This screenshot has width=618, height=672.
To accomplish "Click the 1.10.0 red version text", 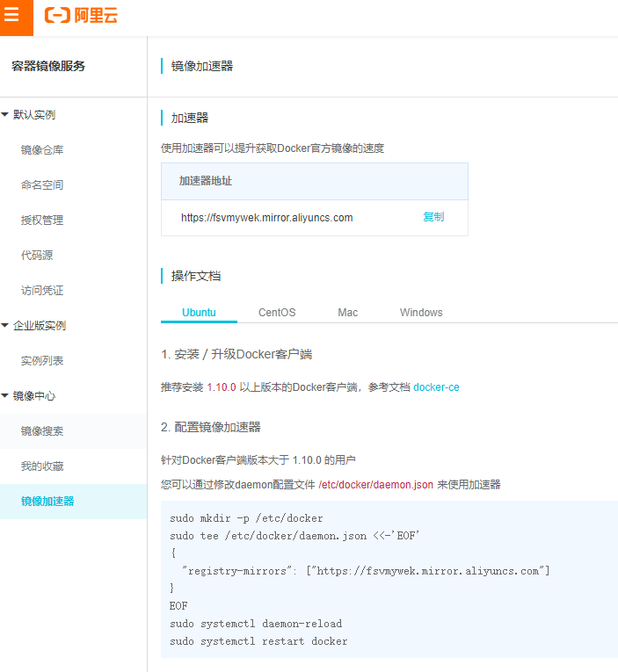I will [x=222, y=387].
